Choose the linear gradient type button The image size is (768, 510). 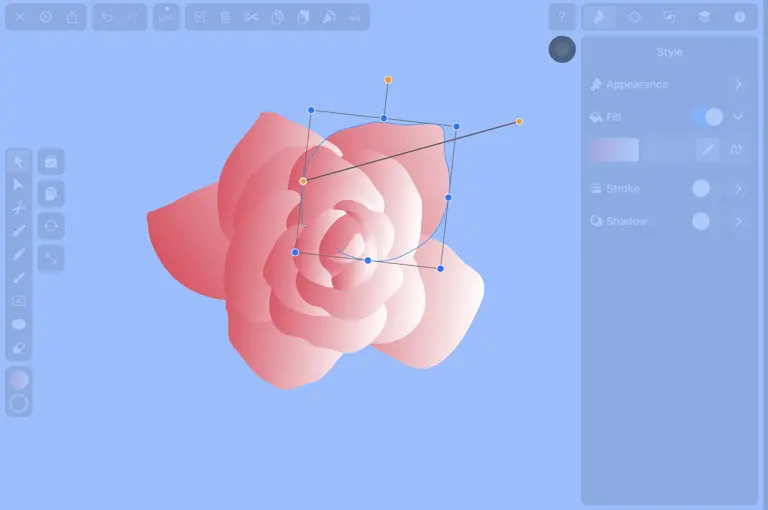pos(707,149)
